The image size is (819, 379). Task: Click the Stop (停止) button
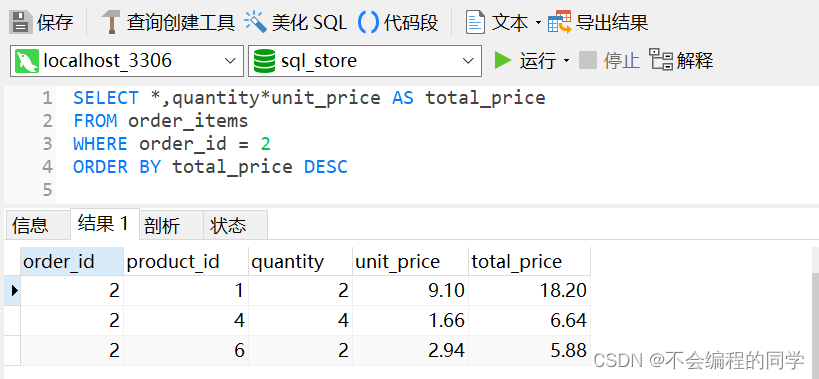click(x=609, y=61)
